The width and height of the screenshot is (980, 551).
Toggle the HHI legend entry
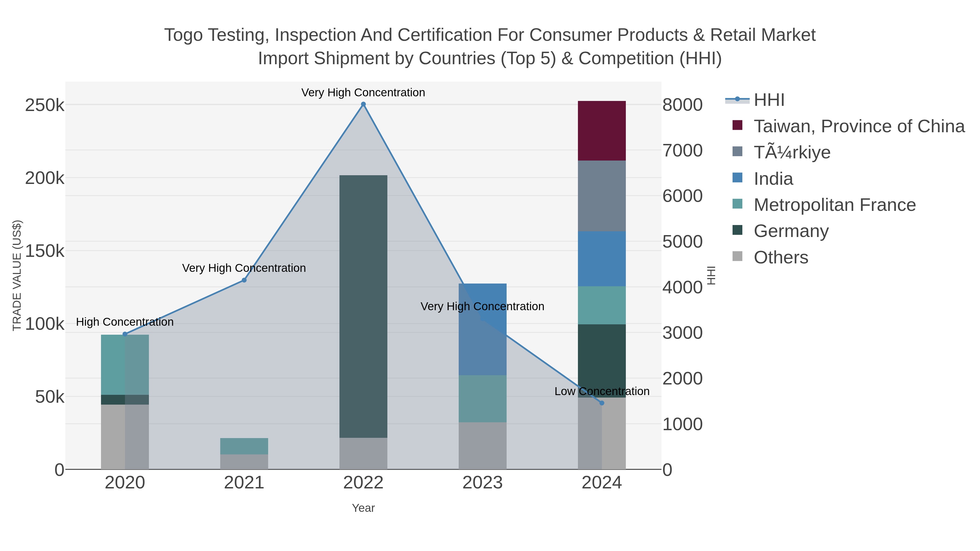(755, 100)
